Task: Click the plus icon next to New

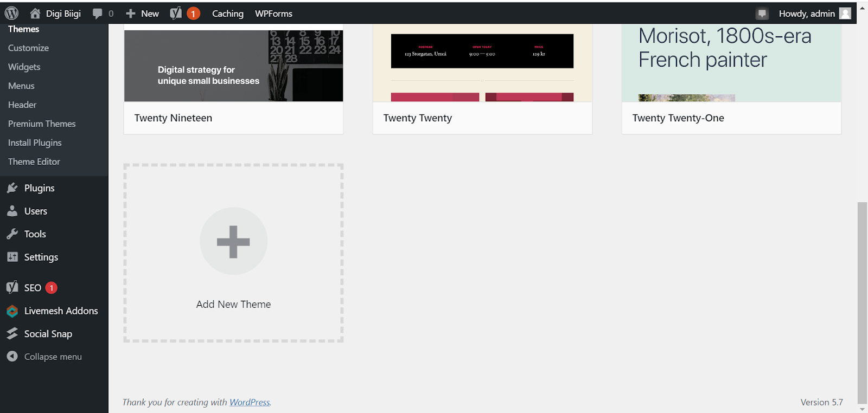Action: tap(131, 14)
